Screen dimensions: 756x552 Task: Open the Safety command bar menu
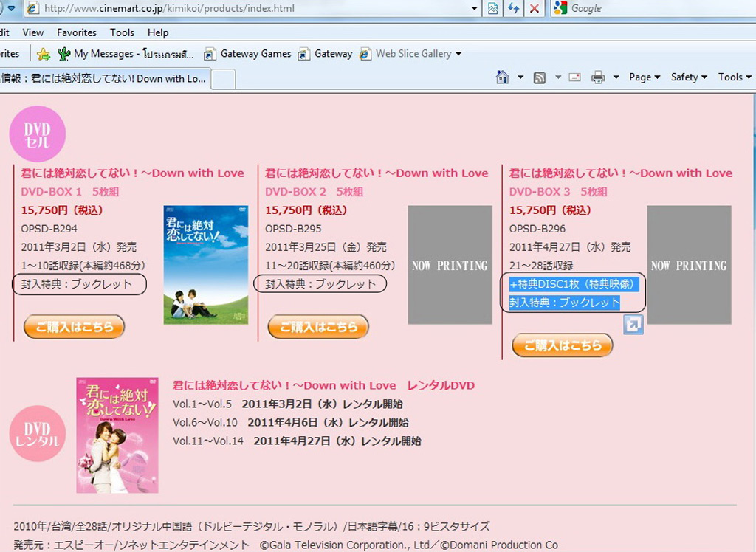click(x=689, y=77)
